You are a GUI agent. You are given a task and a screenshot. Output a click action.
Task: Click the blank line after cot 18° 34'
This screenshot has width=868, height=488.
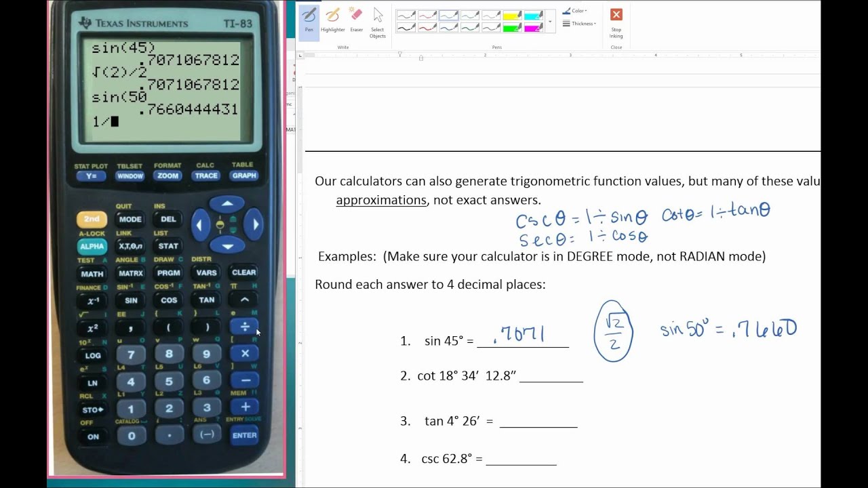(x=551, y=377)
